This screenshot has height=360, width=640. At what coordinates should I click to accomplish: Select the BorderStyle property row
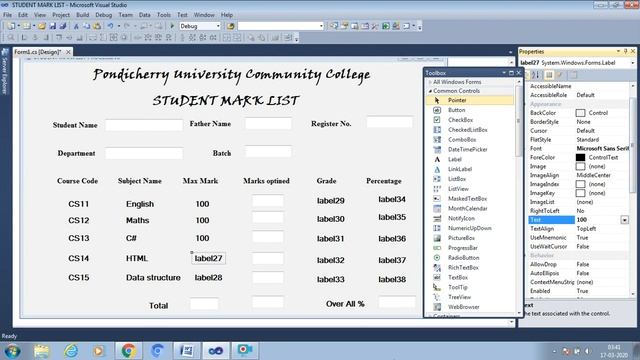pyautogui.click(x=579, y=122)
